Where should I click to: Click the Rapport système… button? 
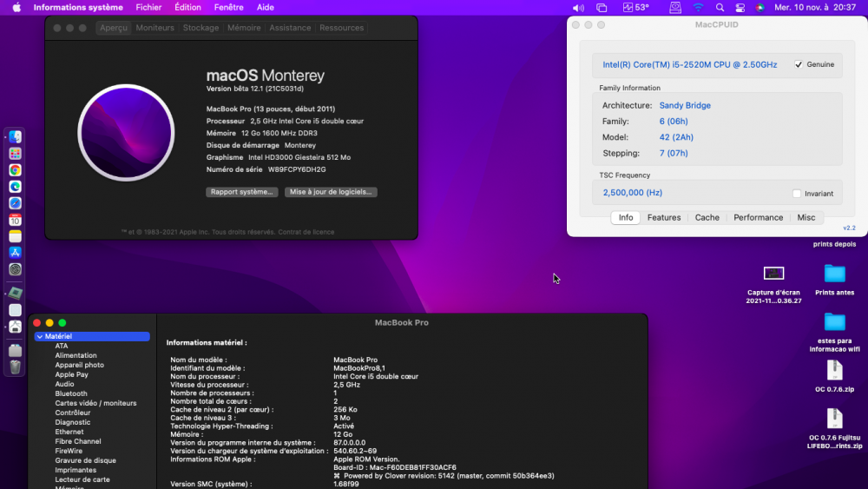tap(242, 192)
